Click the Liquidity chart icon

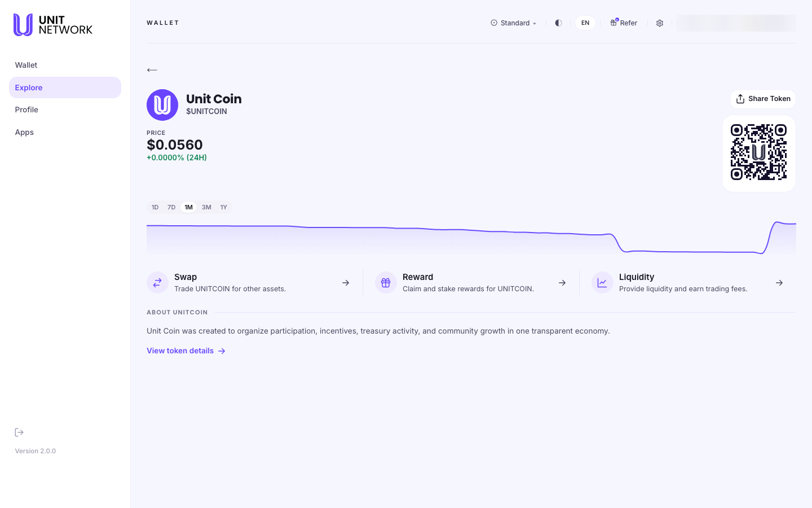602,283
